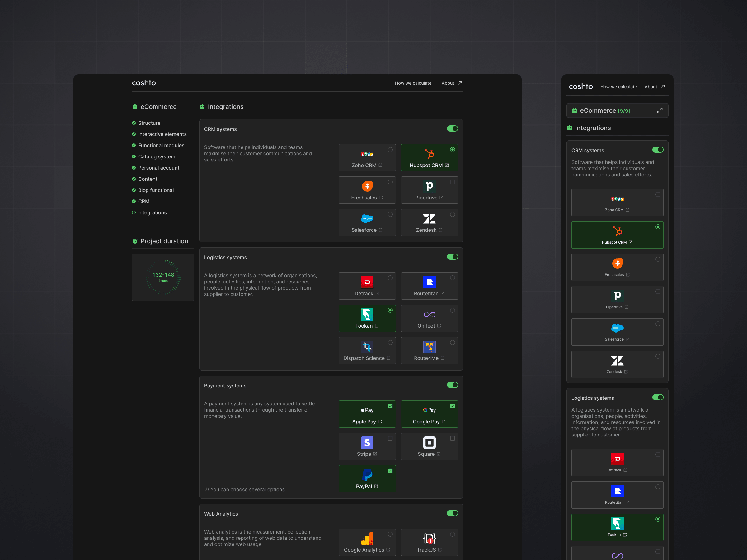Viewport: 747px width, 560px height.
Task: Click TrackJS external link icon
Action: click(440, 550)
